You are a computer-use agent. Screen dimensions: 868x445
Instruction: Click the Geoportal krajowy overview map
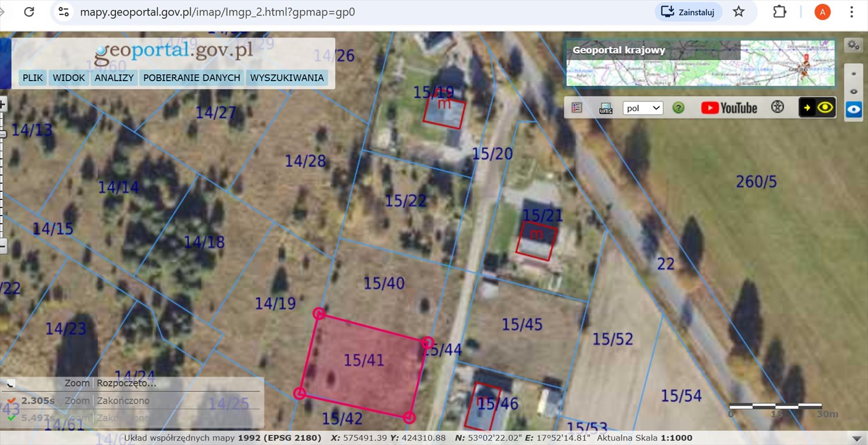700,63
